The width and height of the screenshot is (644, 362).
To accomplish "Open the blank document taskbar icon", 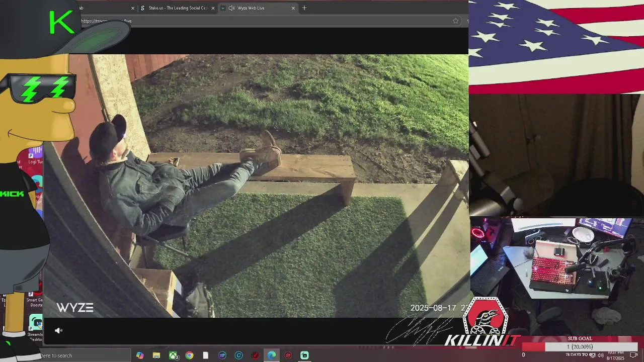I will pos(206,355).
